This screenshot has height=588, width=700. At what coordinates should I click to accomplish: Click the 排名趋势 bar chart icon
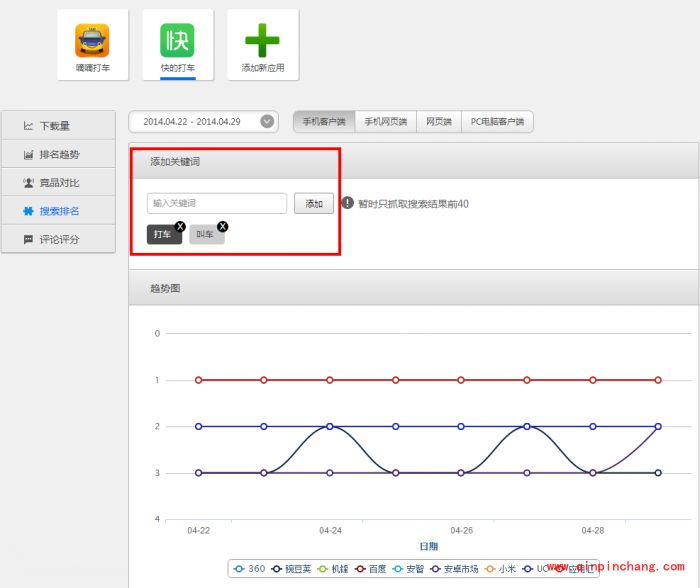coord(28,154)
